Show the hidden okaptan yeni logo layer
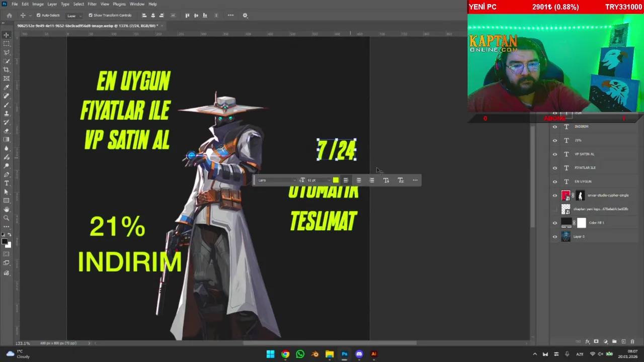Viewport: 644px width, 362px height. click(555, 209)
